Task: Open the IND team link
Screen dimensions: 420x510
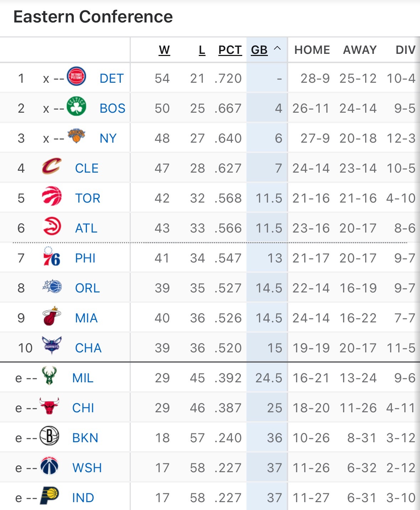Action: (83, 498)
